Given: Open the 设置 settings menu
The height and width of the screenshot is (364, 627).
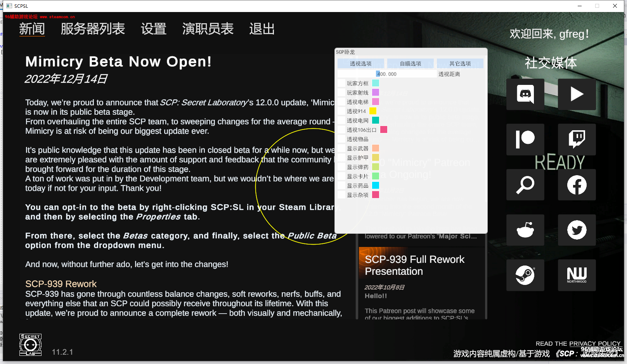Looking at the screenshot, I should coord(154,29).
